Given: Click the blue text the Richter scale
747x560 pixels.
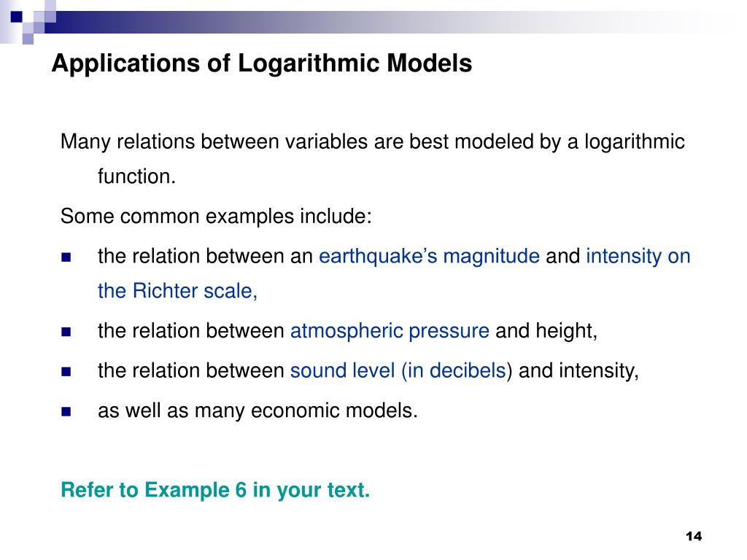Looking at the screenshot, I should pos(177,291).
